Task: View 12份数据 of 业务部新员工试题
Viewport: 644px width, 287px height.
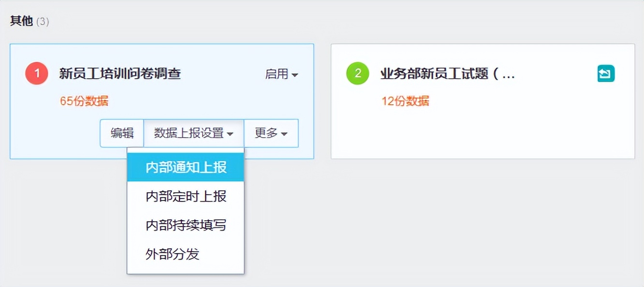Action: pyautogui.click(x=405, y=101)
